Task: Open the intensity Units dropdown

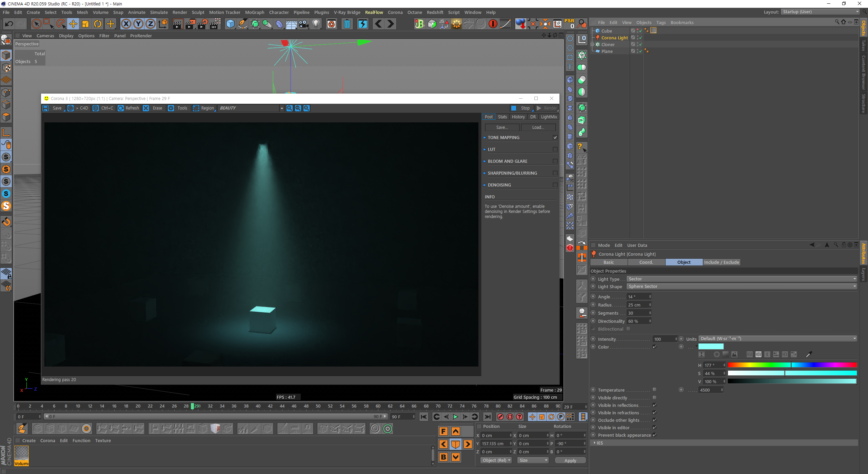Action: coord(778,338)
